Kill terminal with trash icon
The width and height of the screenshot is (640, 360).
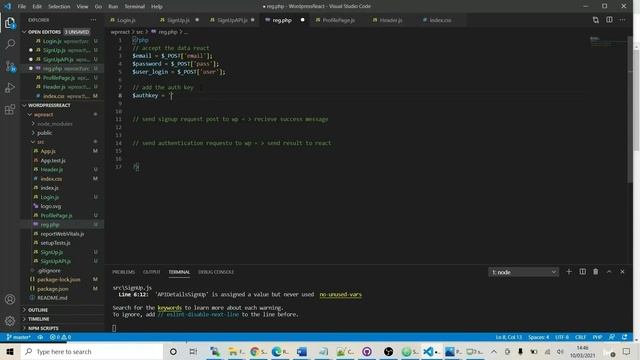596,272
